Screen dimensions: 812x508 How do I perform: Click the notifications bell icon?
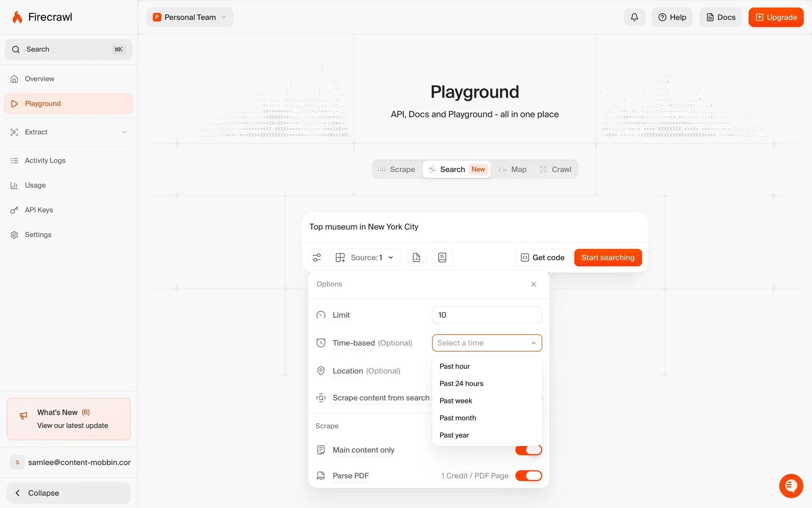[634, 17]
